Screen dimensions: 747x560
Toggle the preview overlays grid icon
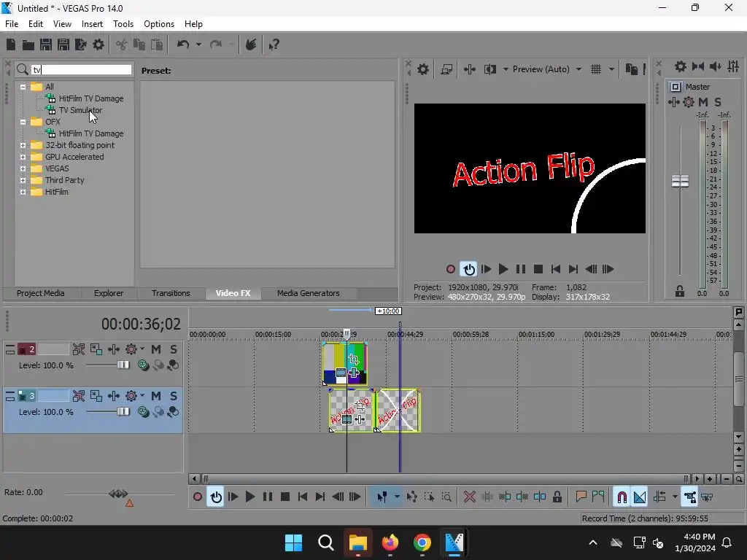click(x=596, y=69)
